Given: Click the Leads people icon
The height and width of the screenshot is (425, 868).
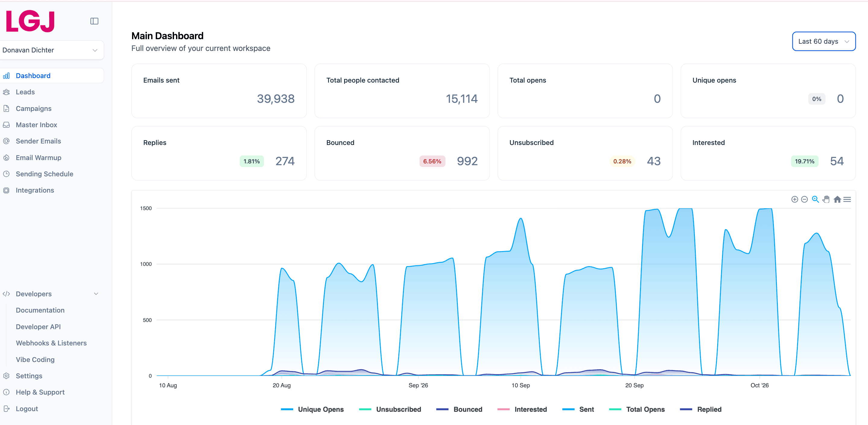Looking at the screenshot, I should click(6, 92).
